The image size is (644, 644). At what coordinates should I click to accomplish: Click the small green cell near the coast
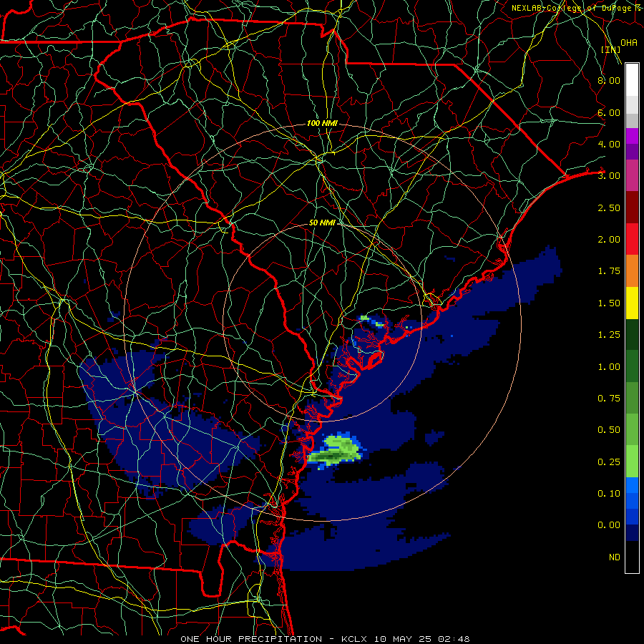pyautogui.click(x=372, y=321)
